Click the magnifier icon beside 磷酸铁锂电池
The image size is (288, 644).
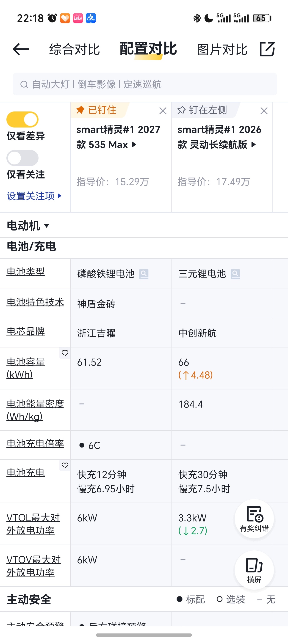[144, 274]
